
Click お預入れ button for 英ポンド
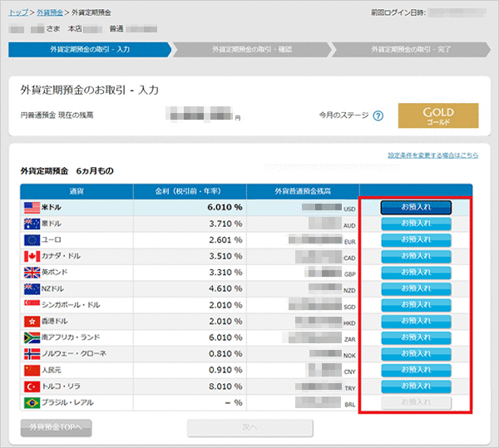[416, 273]
